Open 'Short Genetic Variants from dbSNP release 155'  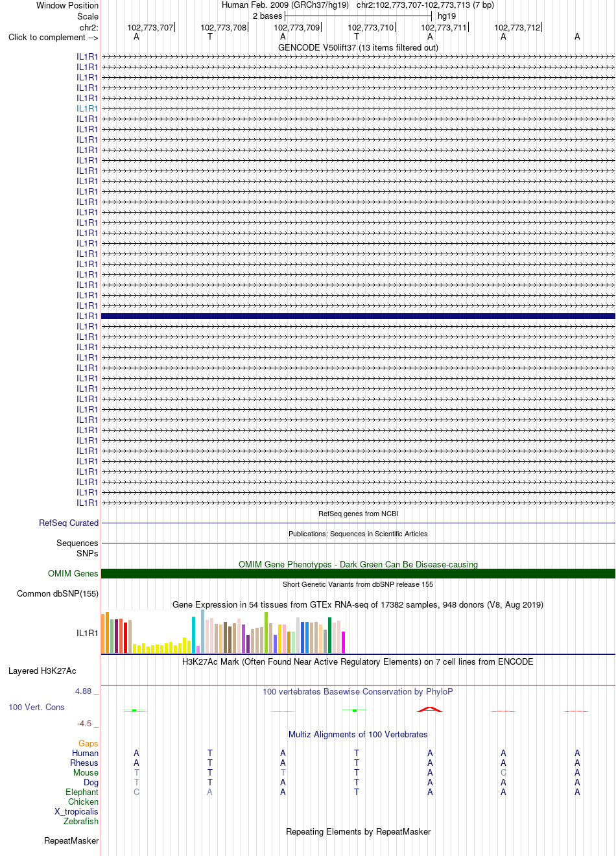point(358,584)
